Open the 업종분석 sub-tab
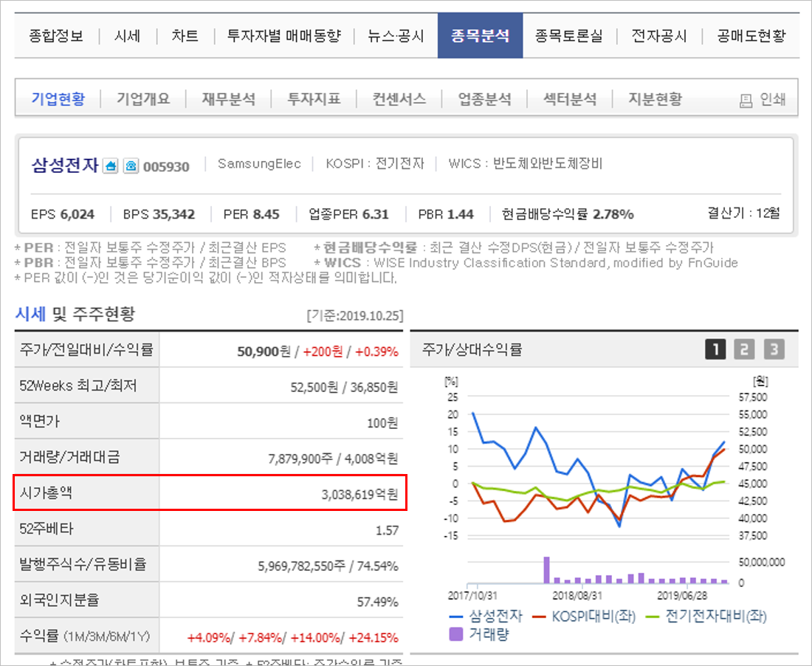The image size is (812, 666). (x=484, y=98)
